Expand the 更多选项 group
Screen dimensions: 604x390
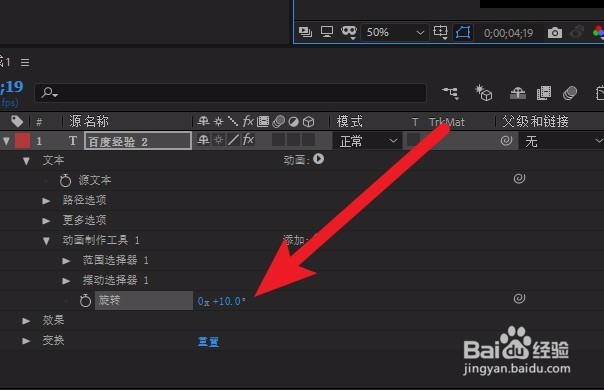46,221
